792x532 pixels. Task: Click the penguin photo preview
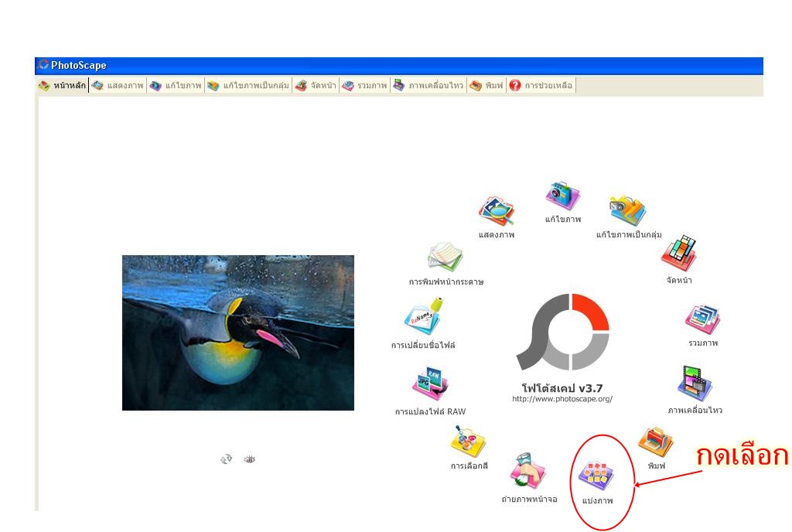(238, 332)
